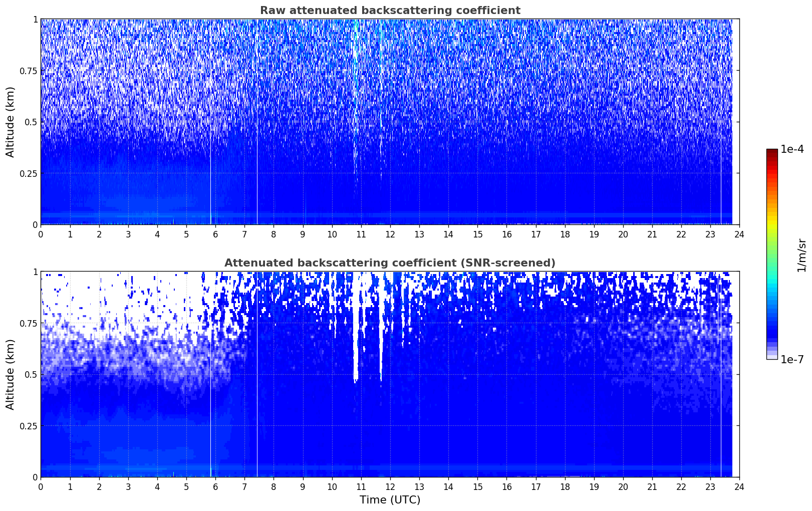
Task: Click the 0.5 altitude tick on top plot
Action: (31, 122)
